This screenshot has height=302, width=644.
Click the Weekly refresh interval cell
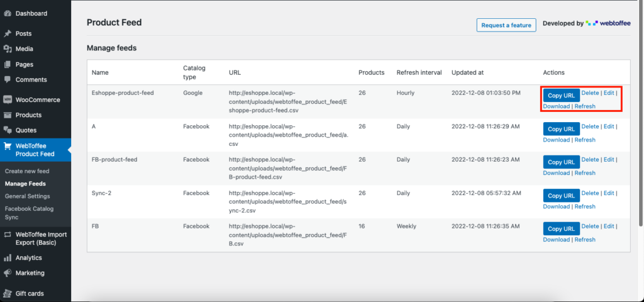(406, 226)
